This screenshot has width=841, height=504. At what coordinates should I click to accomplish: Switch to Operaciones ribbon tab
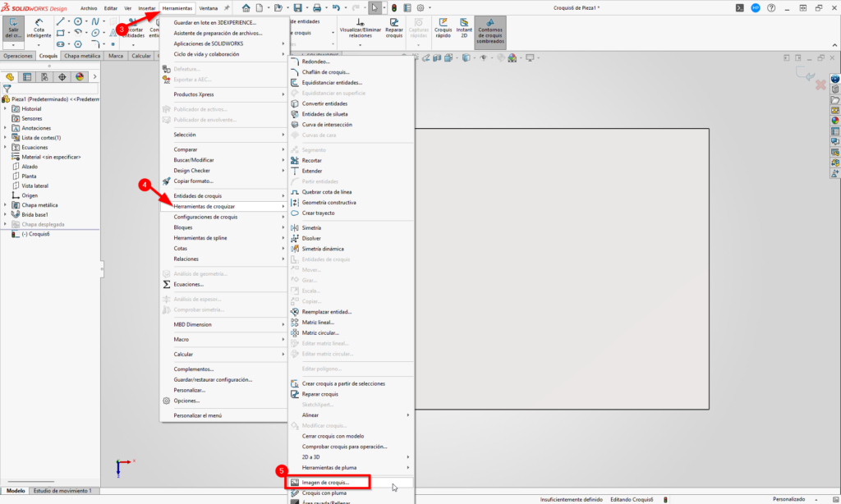pyautogui.click(x=18, y=56)
